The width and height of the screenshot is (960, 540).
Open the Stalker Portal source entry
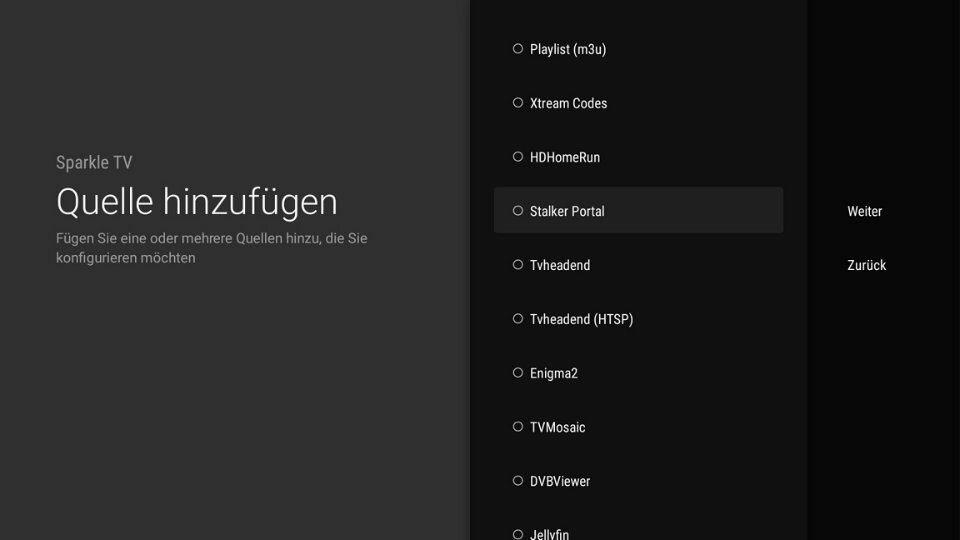click(x=639, y=210)
